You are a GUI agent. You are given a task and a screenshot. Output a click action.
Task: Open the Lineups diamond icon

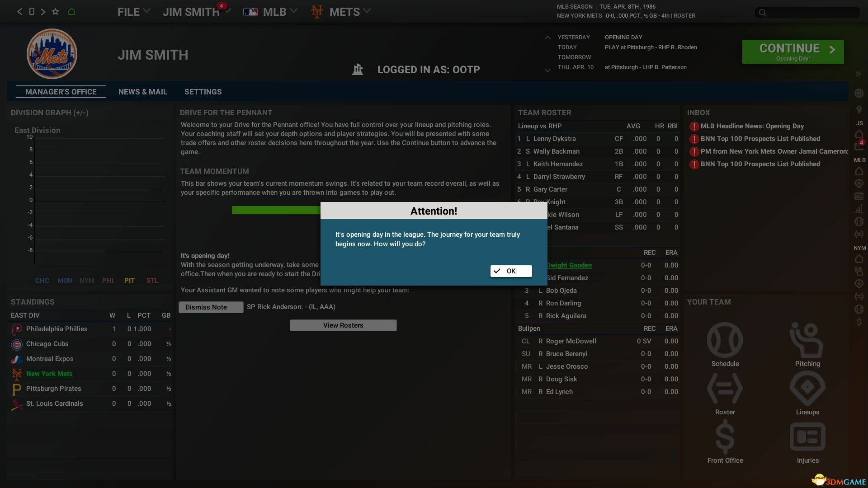pyautogui.click(x=807, y=388)
